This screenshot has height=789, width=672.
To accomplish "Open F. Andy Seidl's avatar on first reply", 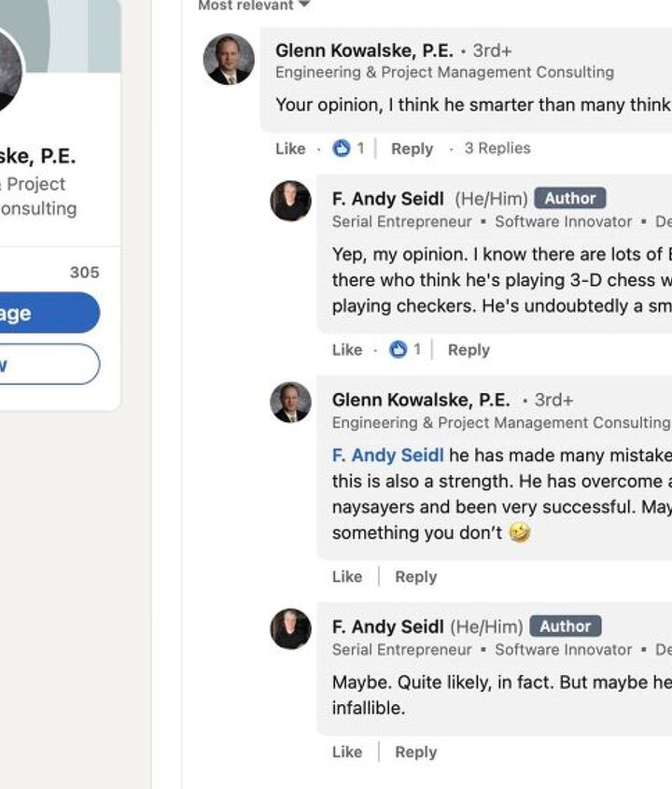I will coord(290,201).
